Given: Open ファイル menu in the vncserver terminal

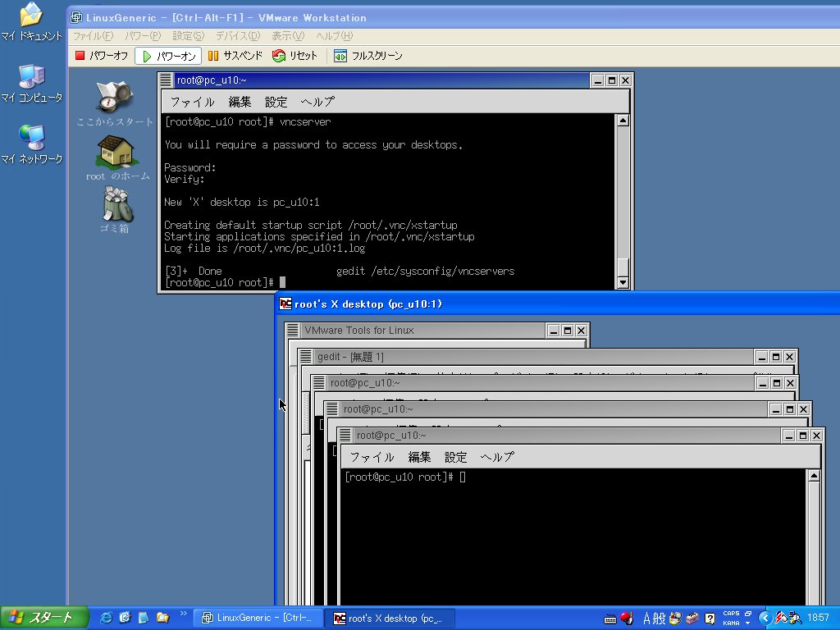Looking at the screenshot, I should pos(192,102).
